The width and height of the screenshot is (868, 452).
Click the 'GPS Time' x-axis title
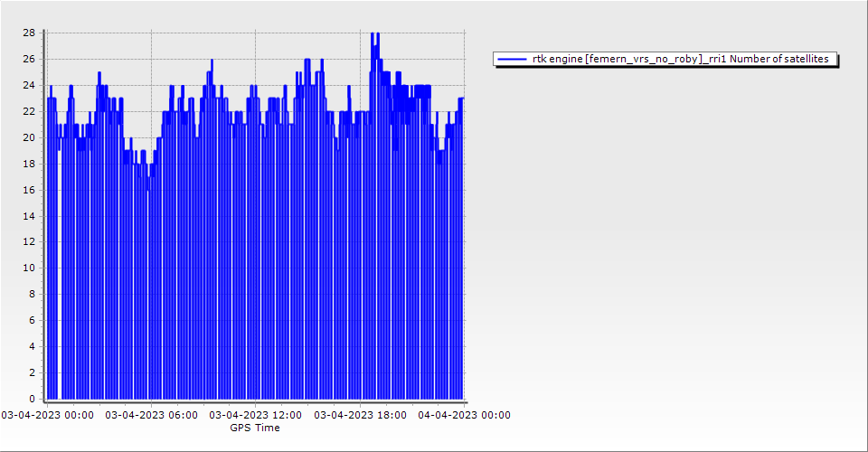tap(254, 428)
